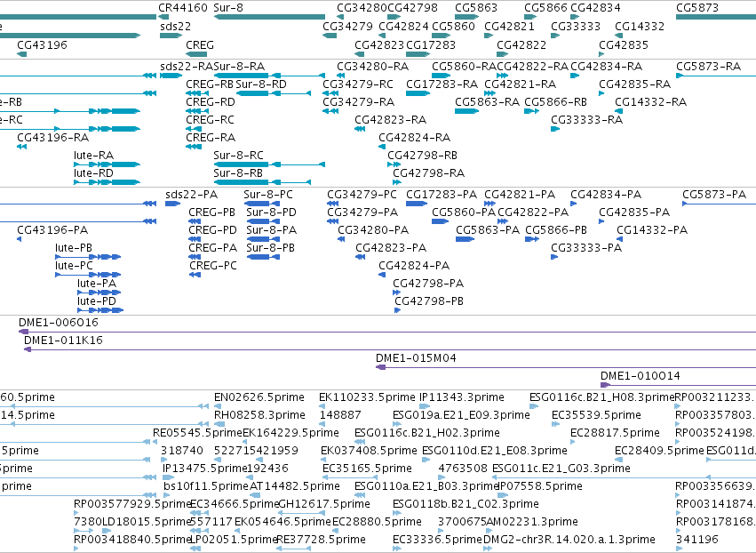Select the Sur-8 gene label

coord(228,8)
